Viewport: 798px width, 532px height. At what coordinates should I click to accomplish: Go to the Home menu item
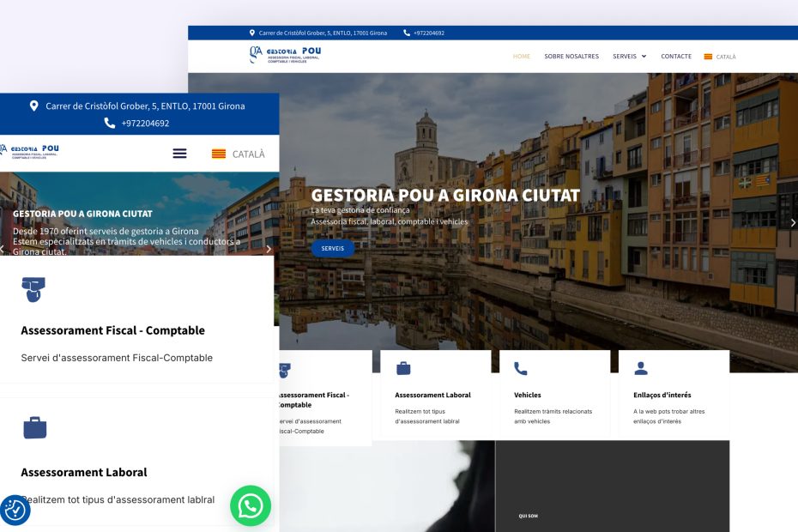(522, 57)
